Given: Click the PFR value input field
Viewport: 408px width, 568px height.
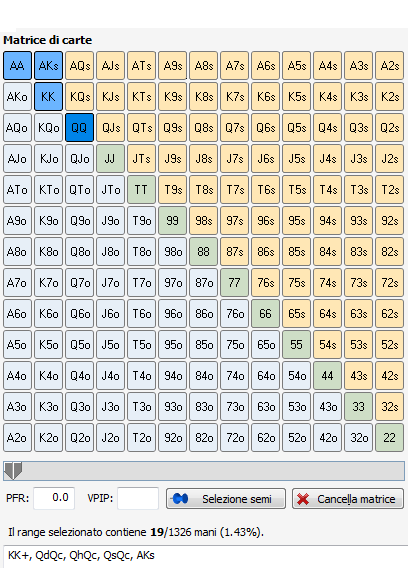Looking at the screenshot, I should coord(54,498).
